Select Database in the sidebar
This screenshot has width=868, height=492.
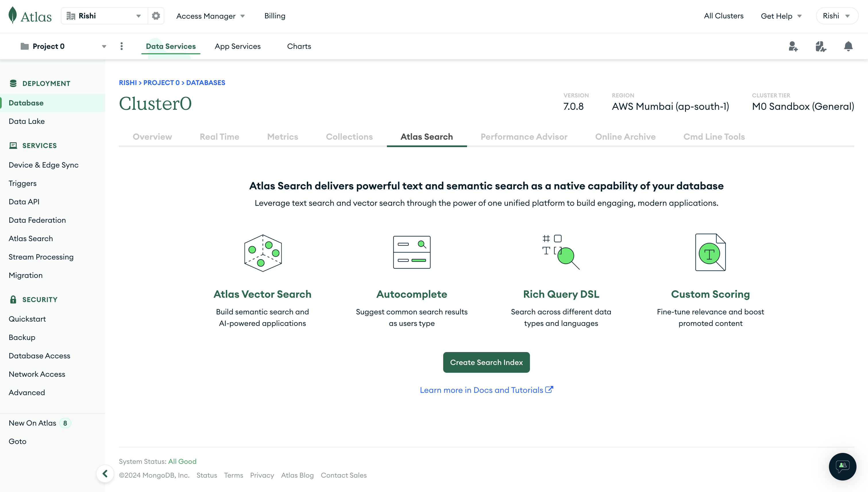(52, 103)
